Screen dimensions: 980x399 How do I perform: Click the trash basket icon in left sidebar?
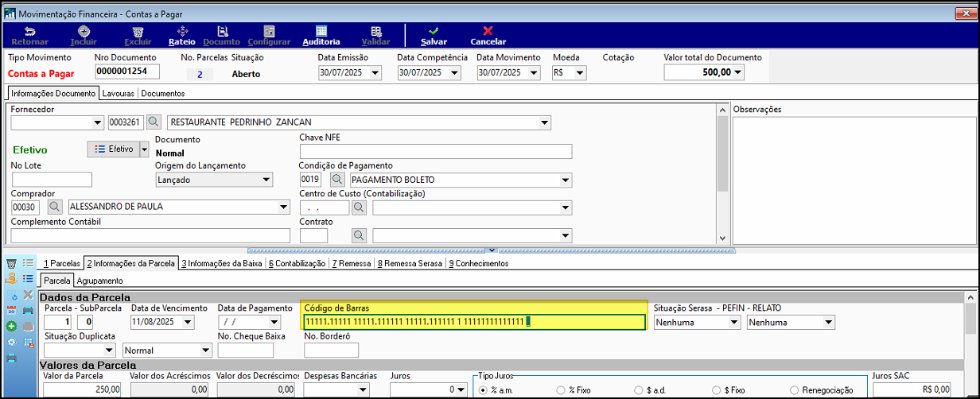pos(11,262)
